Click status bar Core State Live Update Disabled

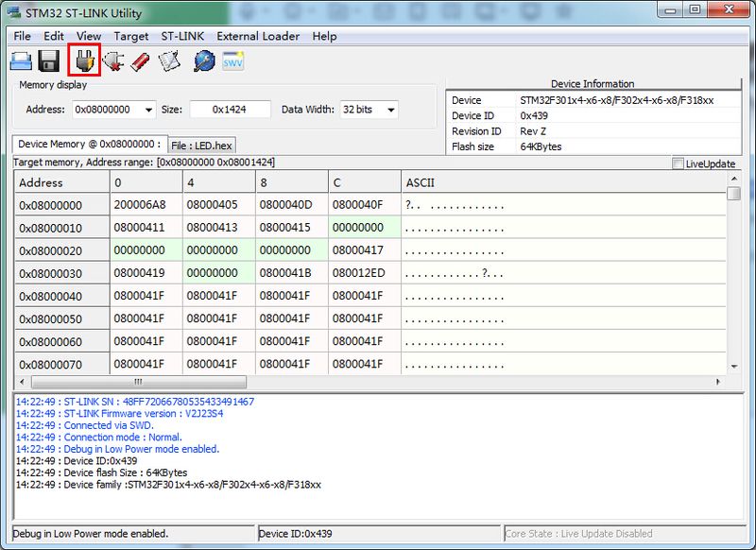click(x=578, y=534)
